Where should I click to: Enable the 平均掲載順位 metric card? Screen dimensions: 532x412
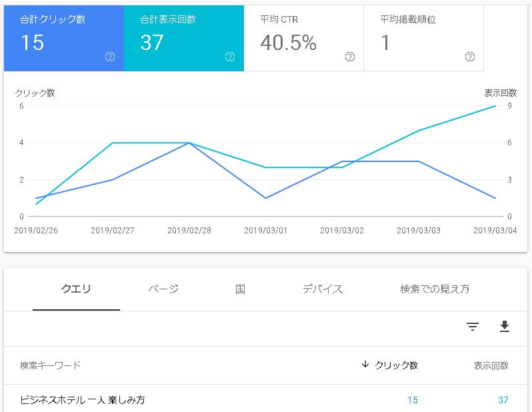(423, 38)
